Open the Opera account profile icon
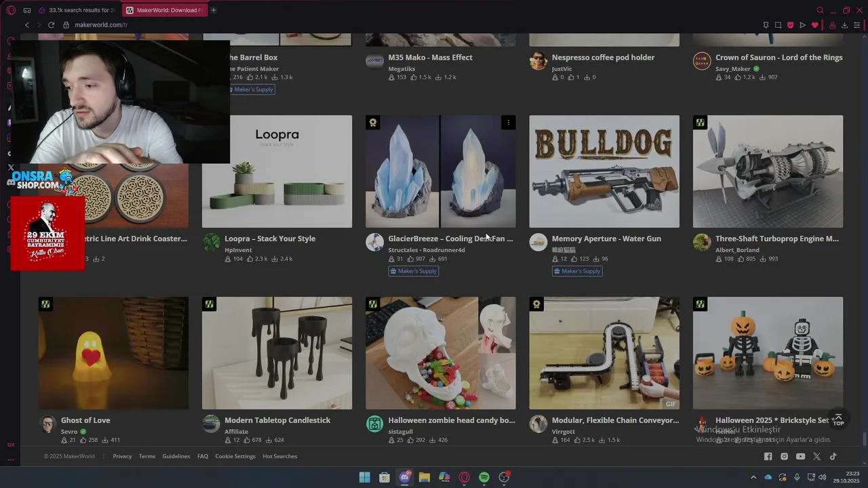 (832, 25)
